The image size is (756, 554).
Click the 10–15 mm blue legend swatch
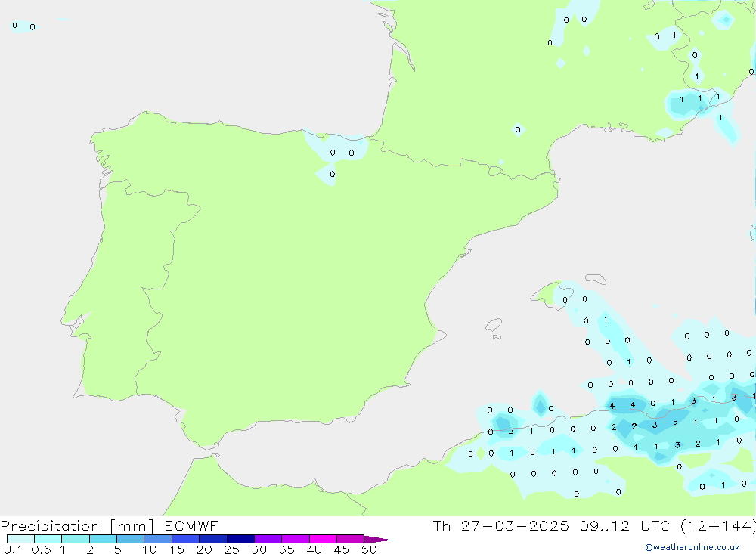tap(158, 539)
